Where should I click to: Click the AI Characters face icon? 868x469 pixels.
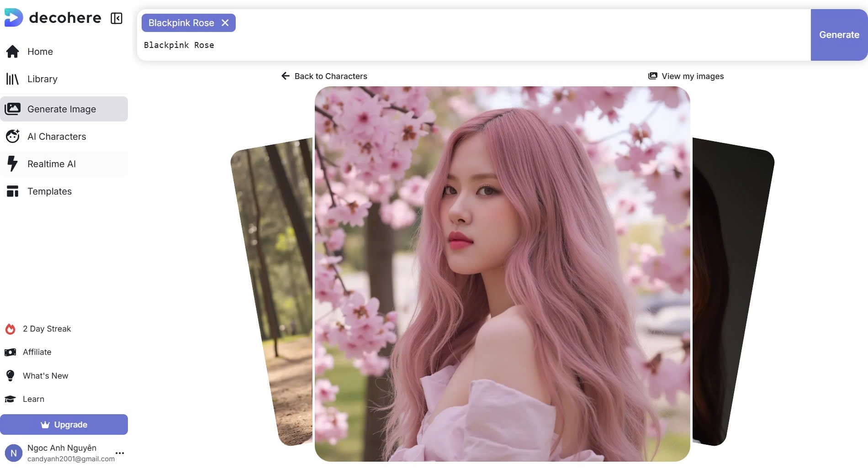13,136
